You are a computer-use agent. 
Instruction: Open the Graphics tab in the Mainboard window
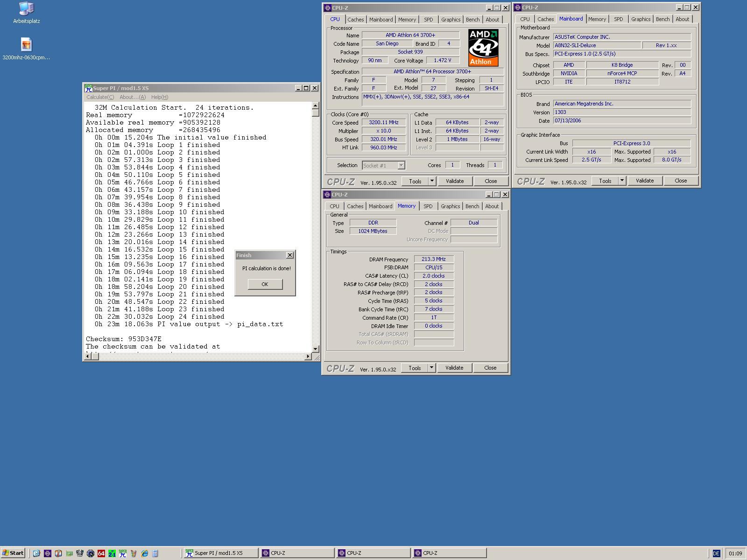point(641,19)
